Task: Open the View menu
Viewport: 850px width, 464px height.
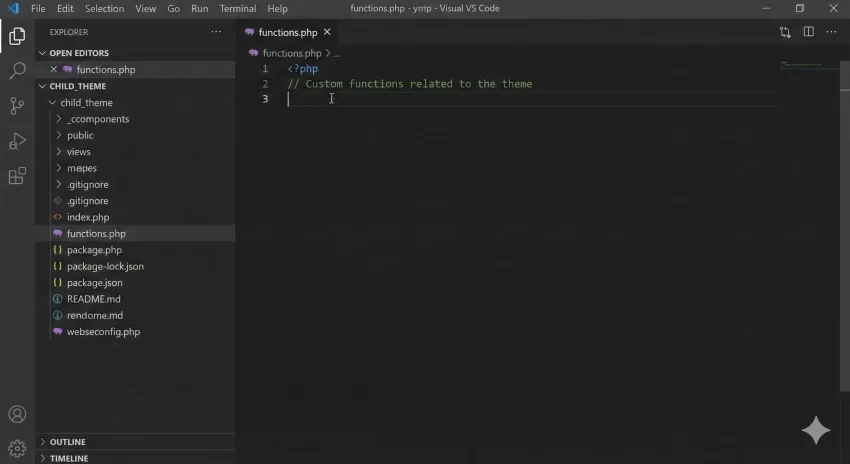Action: (145, 9)
